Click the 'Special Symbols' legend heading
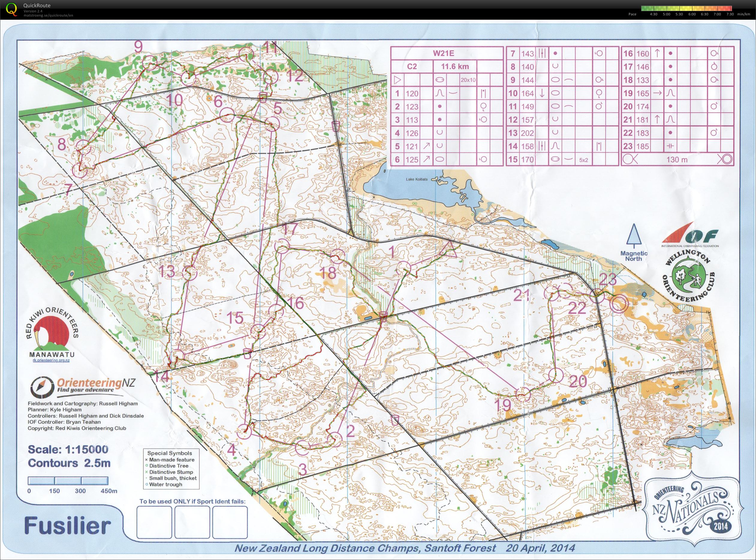This screenshot has width=756, height=560. (170, 453)
